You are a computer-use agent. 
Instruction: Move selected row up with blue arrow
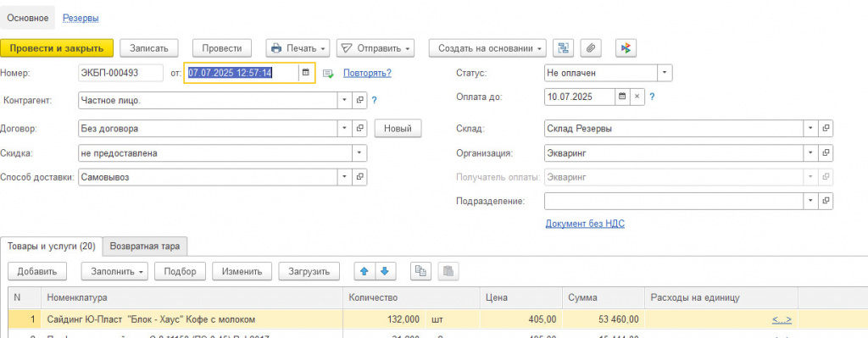tap(364, 271)
